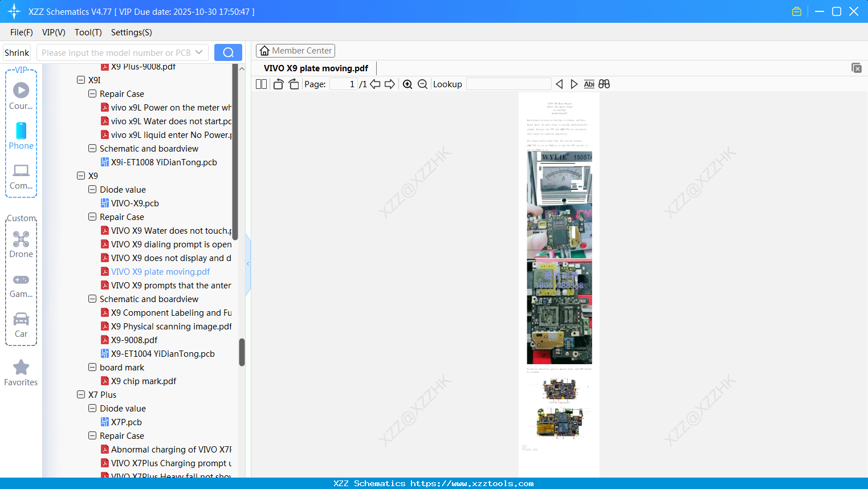Open X7P.pcb file

(127, 422)
